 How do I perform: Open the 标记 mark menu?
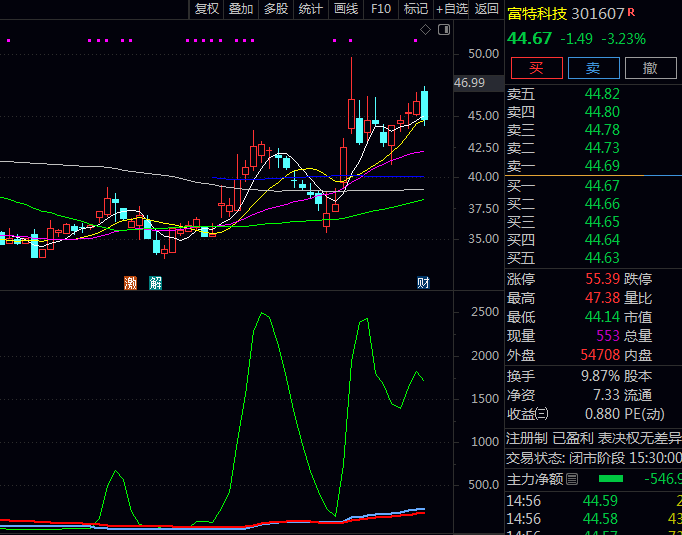(415, 9)
